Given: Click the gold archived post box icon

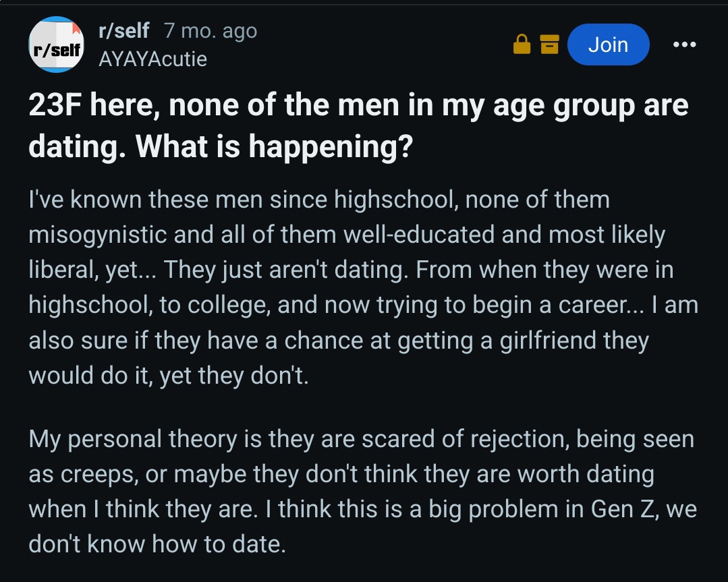Looking at the screenshot, I should pyautogui.click(x=550, y=45).
